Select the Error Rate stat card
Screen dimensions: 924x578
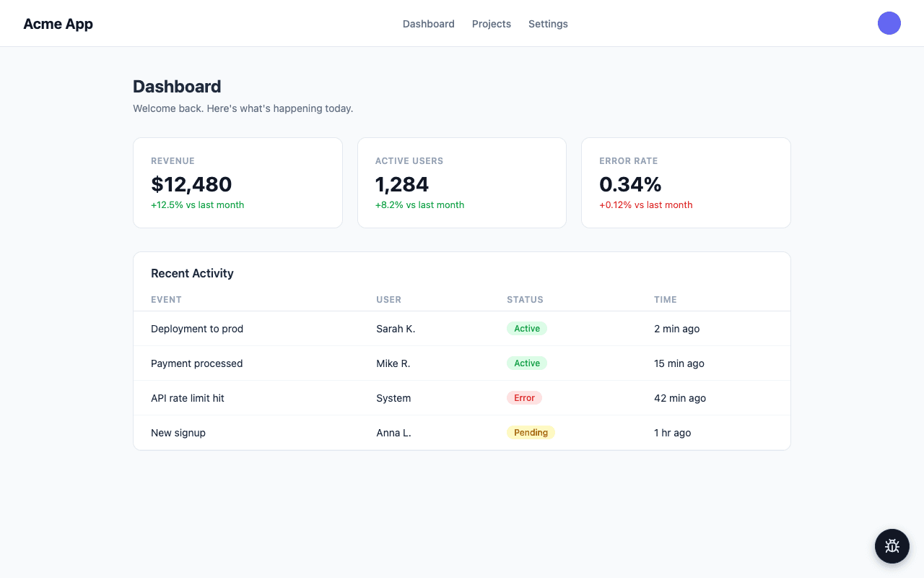tap(685, 183)
